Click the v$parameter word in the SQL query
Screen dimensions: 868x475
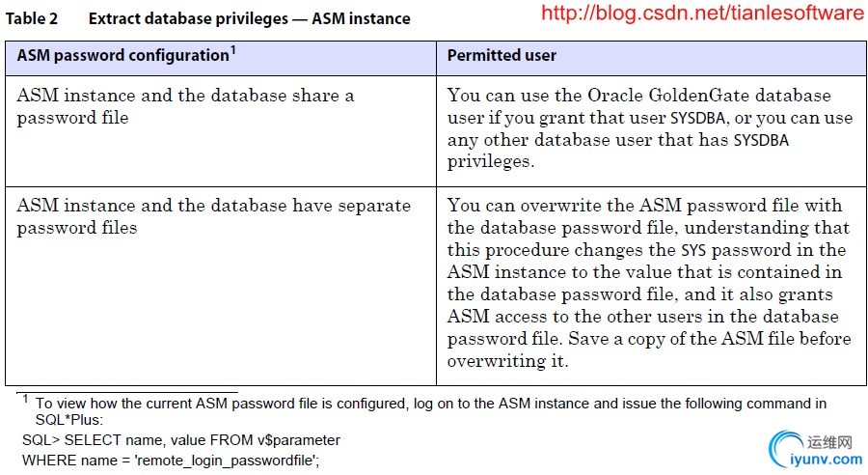coord(298,440)
